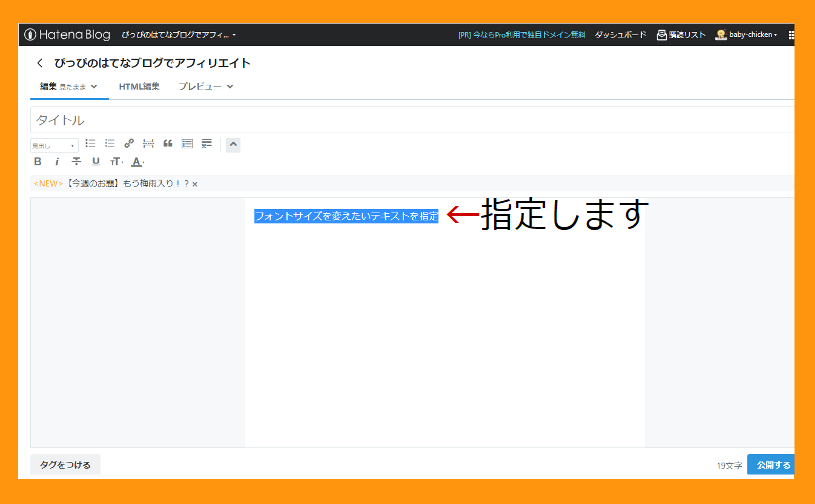Click the タイトル input field

pyautogui.click(x=412, y=120)
